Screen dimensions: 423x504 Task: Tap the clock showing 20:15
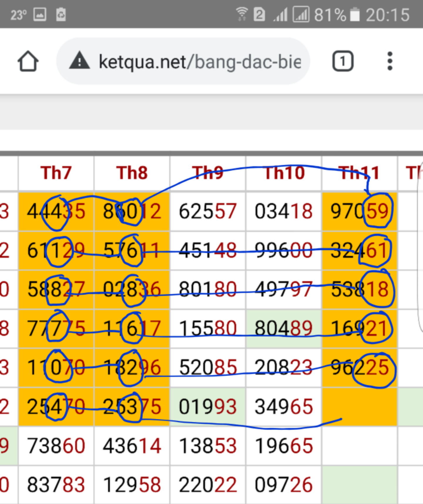coord(387,15)
